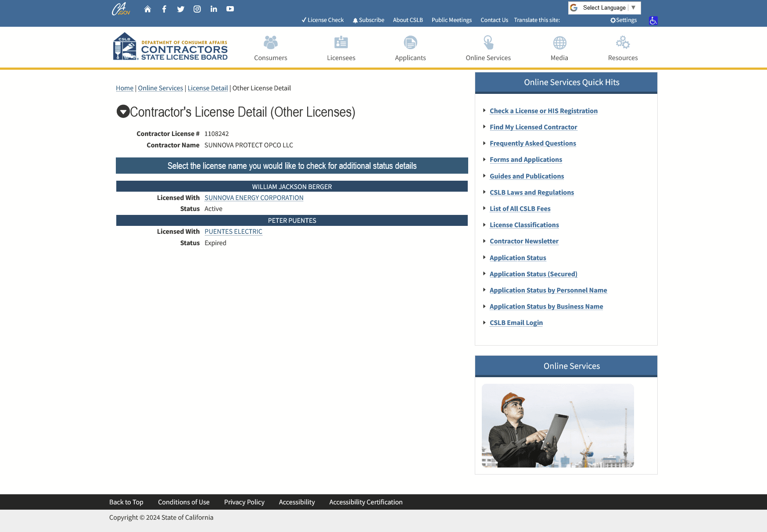This screenshot has height=532, width=767.
Task: Open the Instagram social icon
Action: [x=197, y=9]
